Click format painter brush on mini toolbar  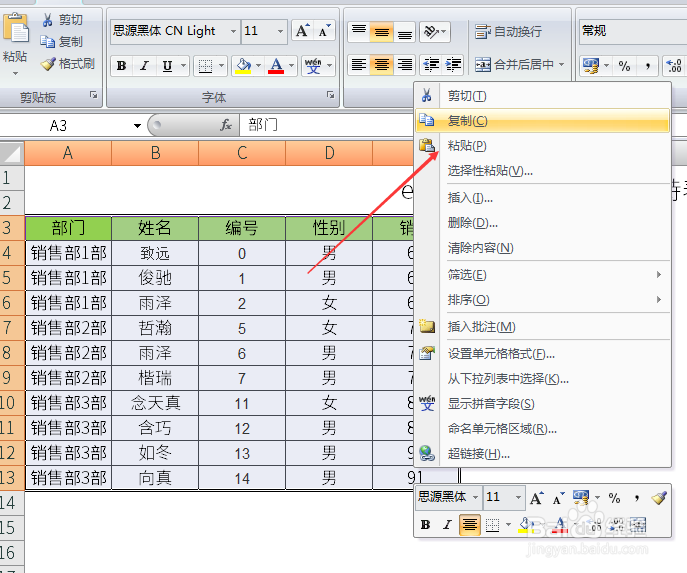pos(659,498)
